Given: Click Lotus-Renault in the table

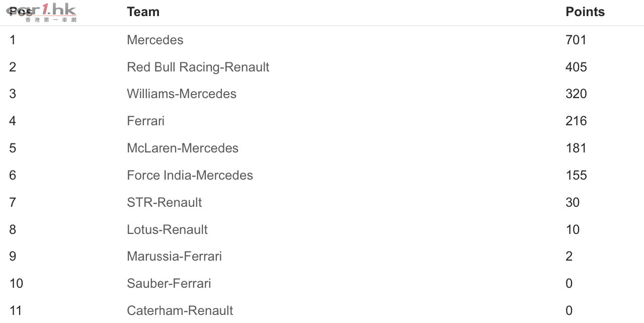Looking at the screenshot, I should pyautogui.click(x=167, y=230).
